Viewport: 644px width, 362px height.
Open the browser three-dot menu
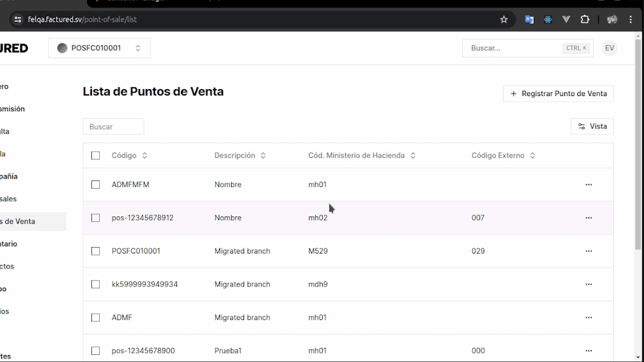631,19
